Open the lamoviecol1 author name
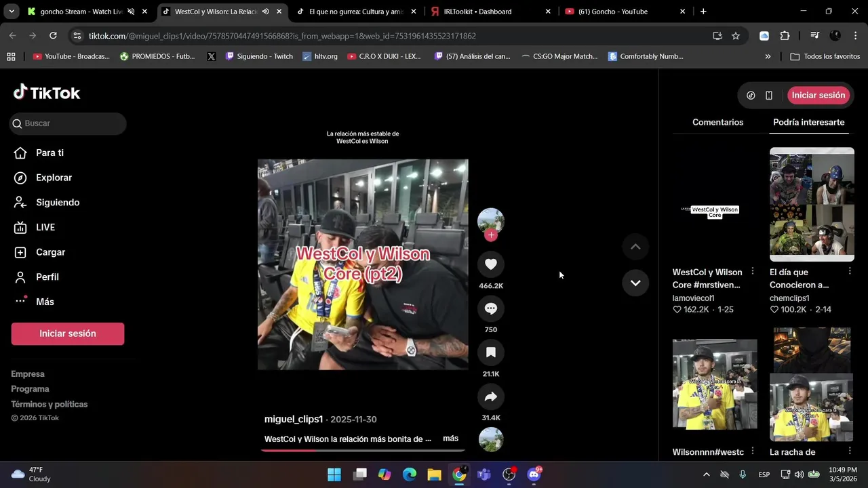Screen dimensions: 868x488 693,298
